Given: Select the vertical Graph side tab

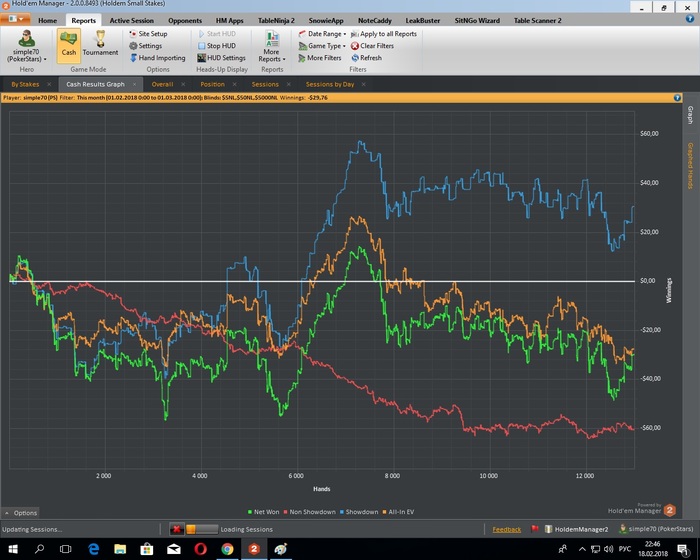Looking at the screenshot, I should coord(690,115).
